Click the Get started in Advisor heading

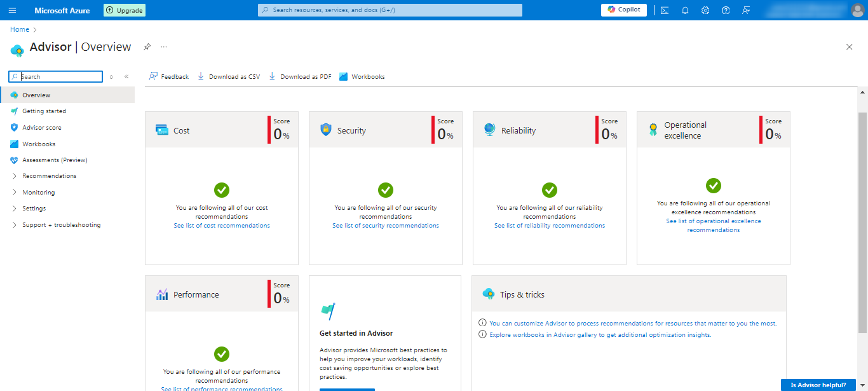pyautogui.click(x=356, y=333)
